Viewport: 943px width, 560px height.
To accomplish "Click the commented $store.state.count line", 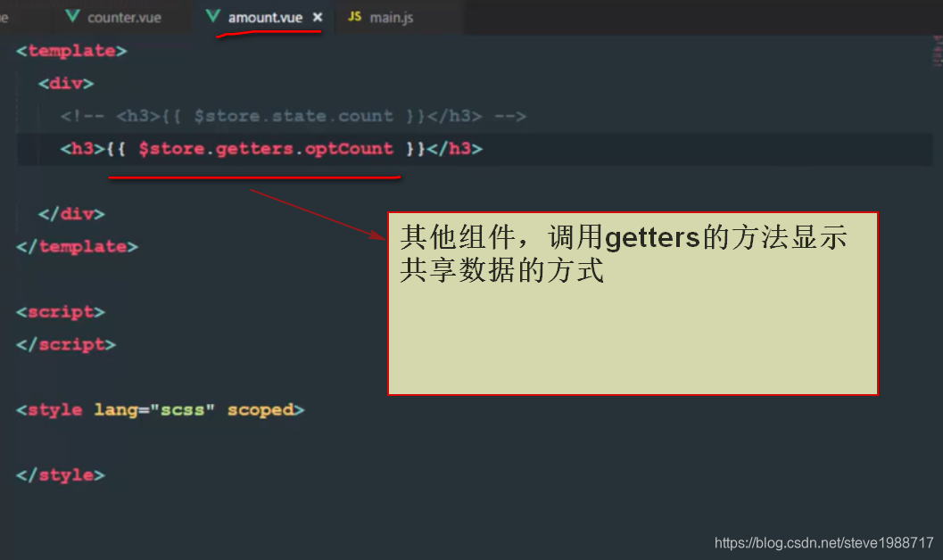I will coord(293,116).
